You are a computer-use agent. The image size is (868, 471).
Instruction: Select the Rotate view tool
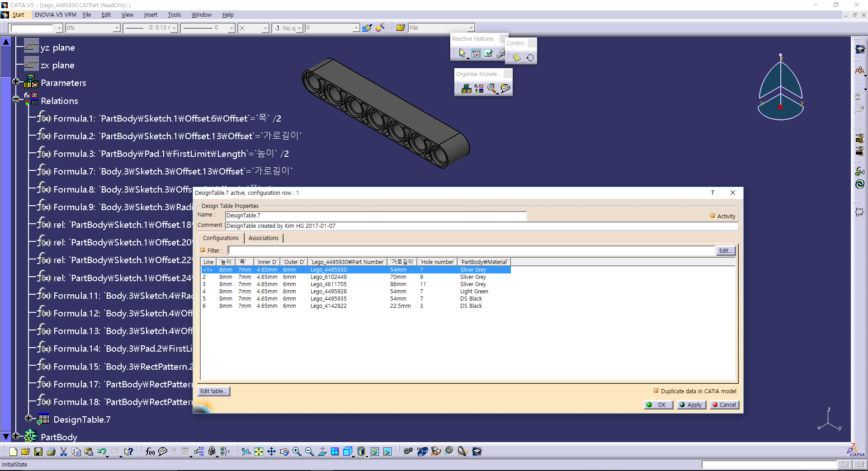[284, 452]
